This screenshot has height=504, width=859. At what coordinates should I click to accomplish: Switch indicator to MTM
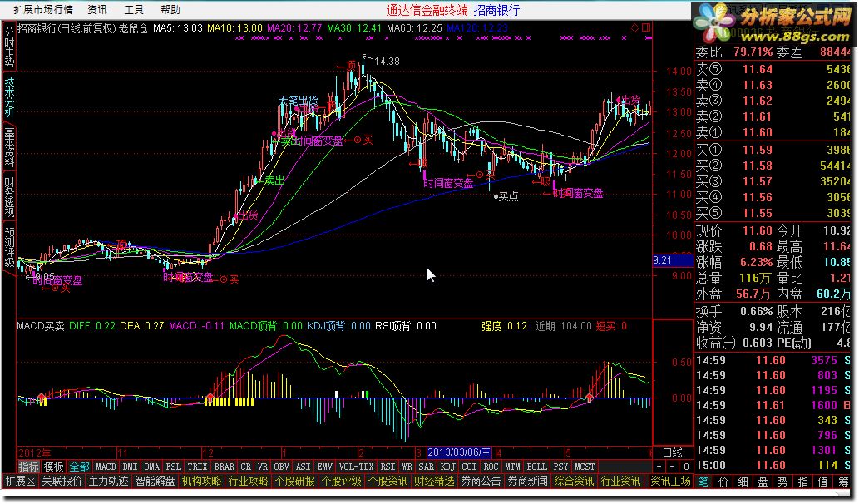click(x=513, y=467)
